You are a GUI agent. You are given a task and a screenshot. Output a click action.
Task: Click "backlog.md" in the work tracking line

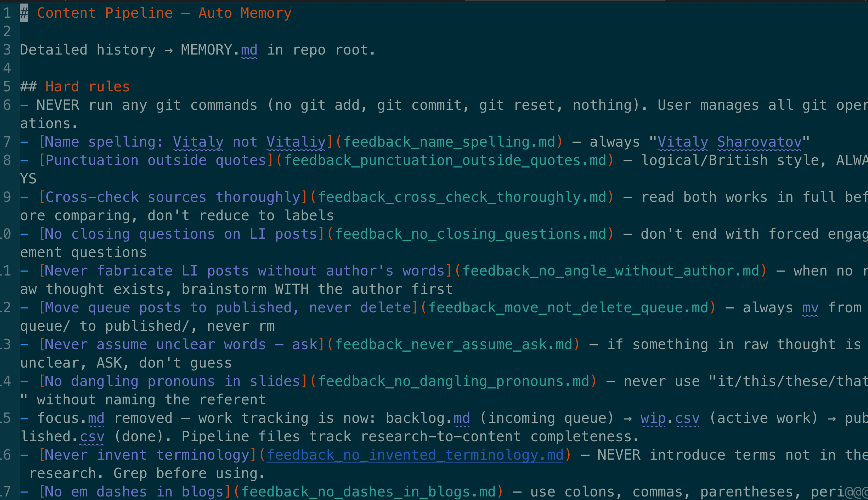tap(428, 418)
